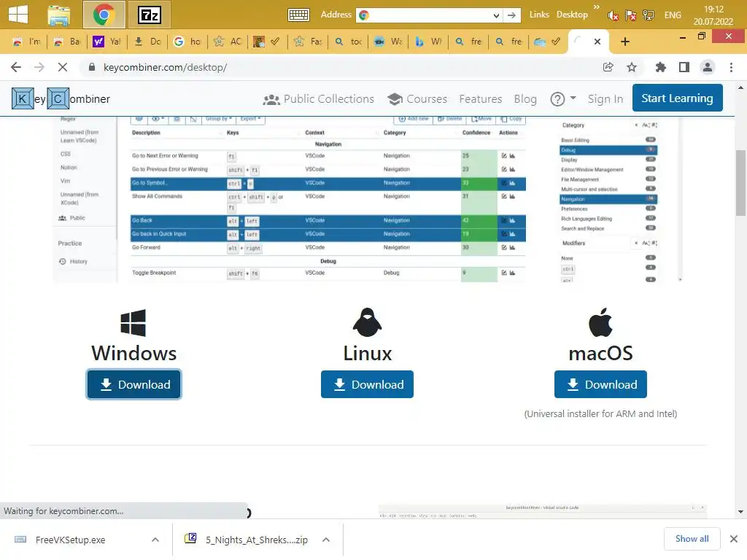The width and height of the screenshot is (747, 560).
Task: Click the Linux penguin icon
Action: [x=368, y=322]
